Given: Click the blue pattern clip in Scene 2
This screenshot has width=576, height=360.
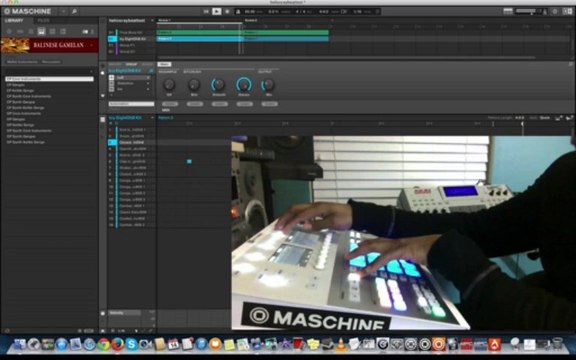Looking at the screenshot, I should (285, 39).
